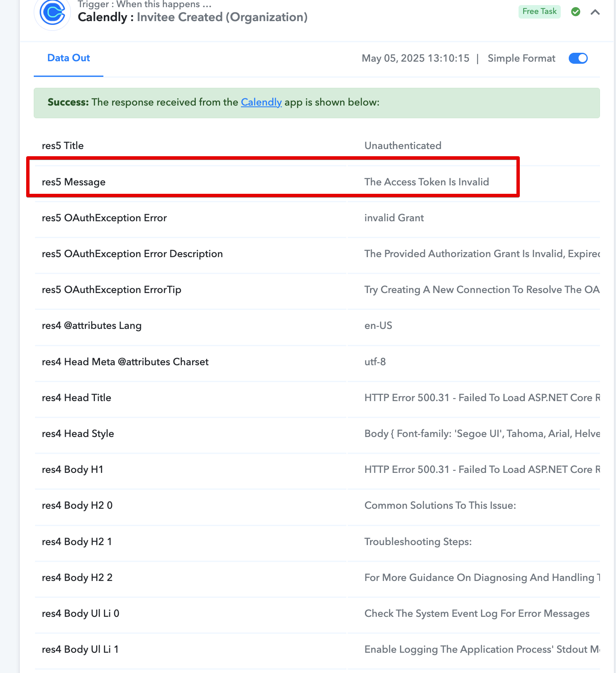Select the res5 Title row label
This screenshot has height=673, width=616.
[x=63, y=146]
